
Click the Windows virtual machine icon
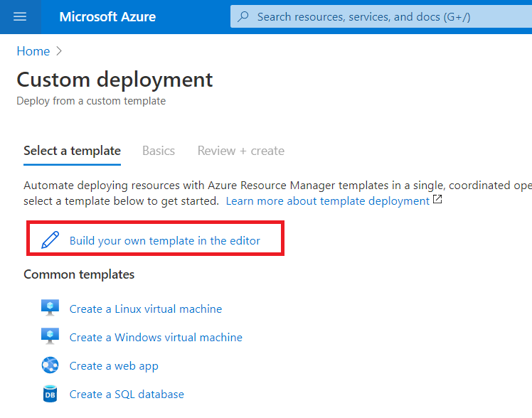point(50,337)
